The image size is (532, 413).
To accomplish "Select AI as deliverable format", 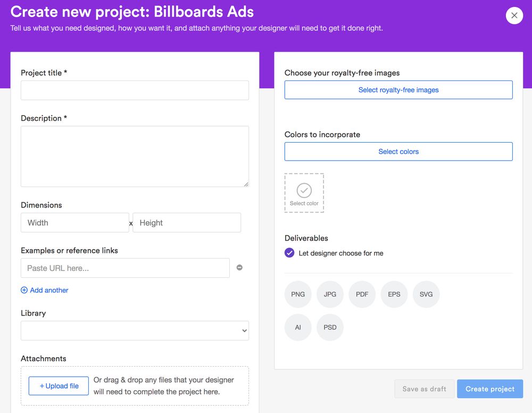I will coord(298,327).
